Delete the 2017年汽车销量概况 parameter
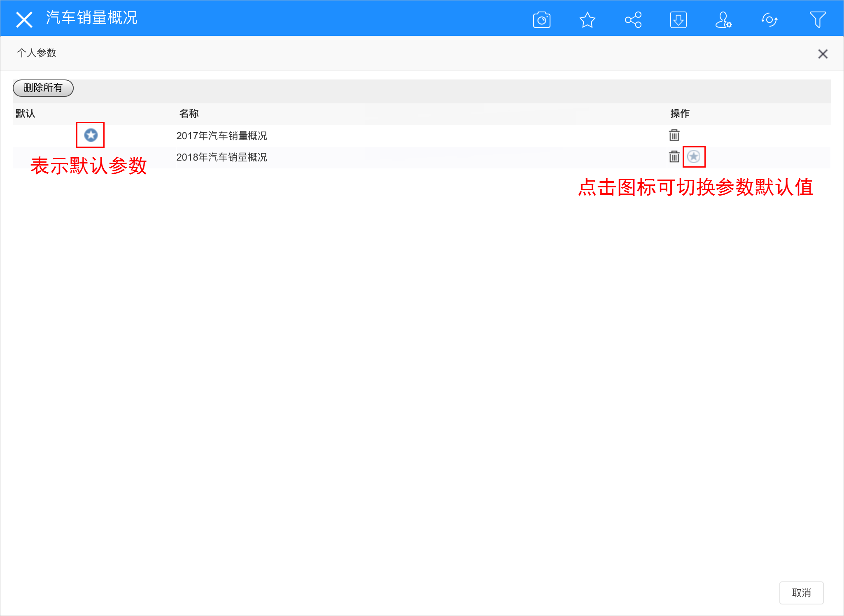 [x=674, y=135]
